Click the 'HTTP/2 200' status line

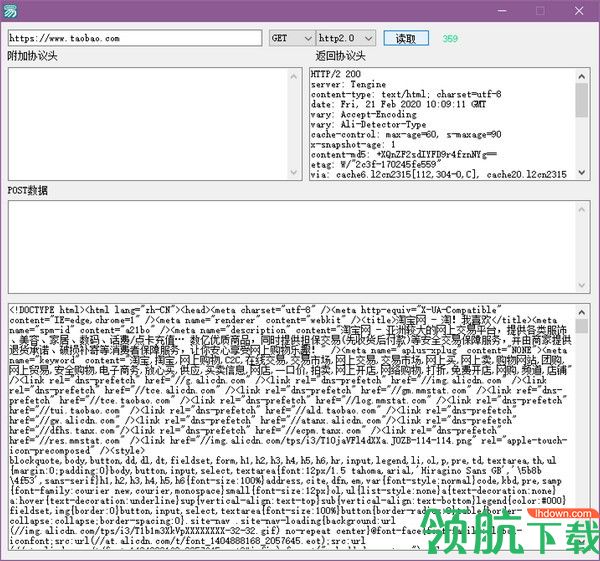point(336,74)
